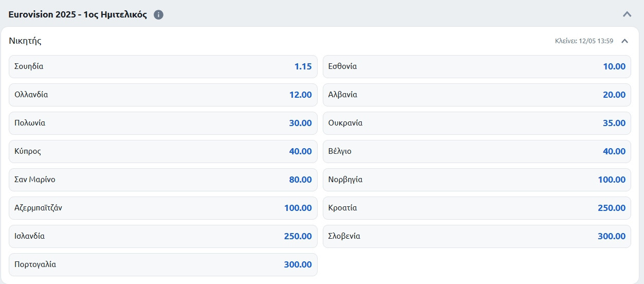
Task: Pick Κροατία at odds 250.00
Action: coord(476,208)
